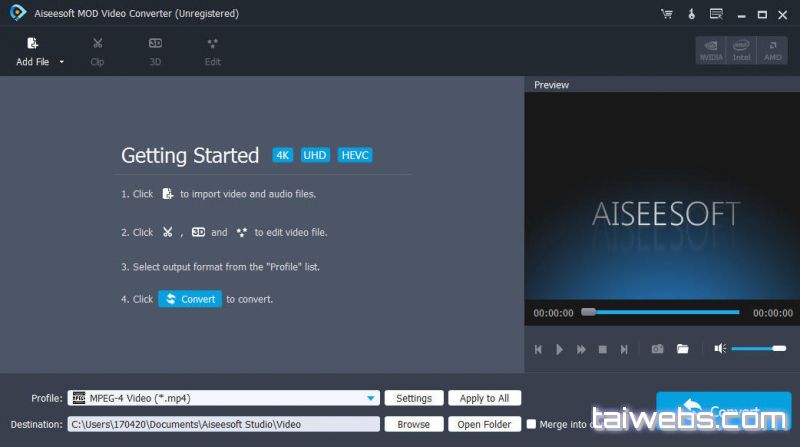Click the key register icon
800x447 pixels.
pos(691,14)
